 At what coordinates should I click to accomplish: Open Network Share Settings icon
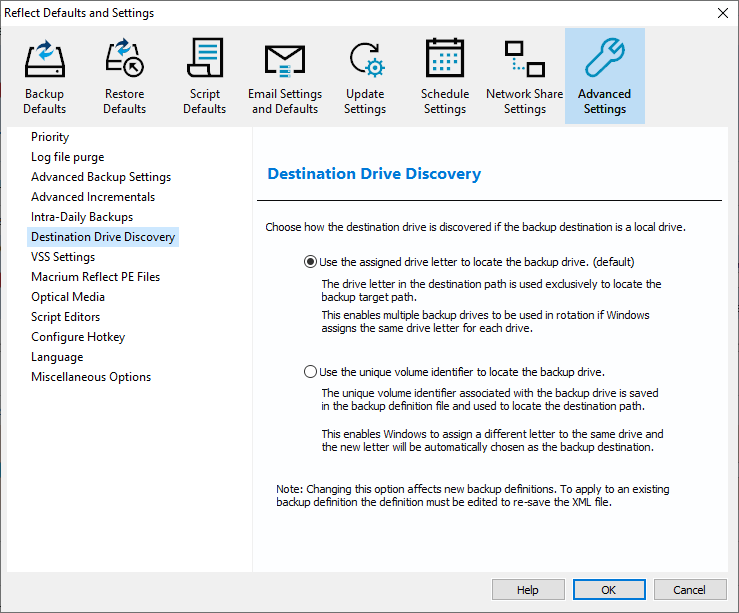click(x=524, y=60)
